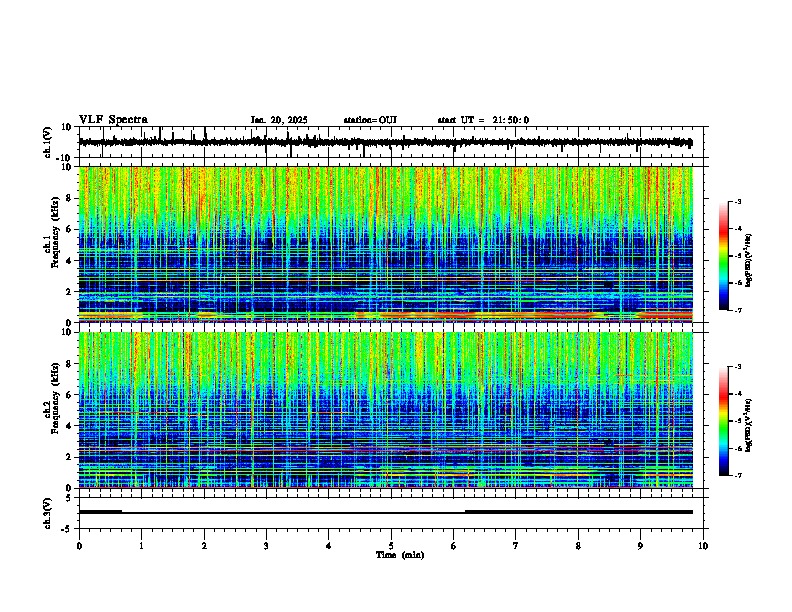792x612 pixels.
Task: Click the "-3" label on the ch.2 colour scale
Action: [738, 367]
